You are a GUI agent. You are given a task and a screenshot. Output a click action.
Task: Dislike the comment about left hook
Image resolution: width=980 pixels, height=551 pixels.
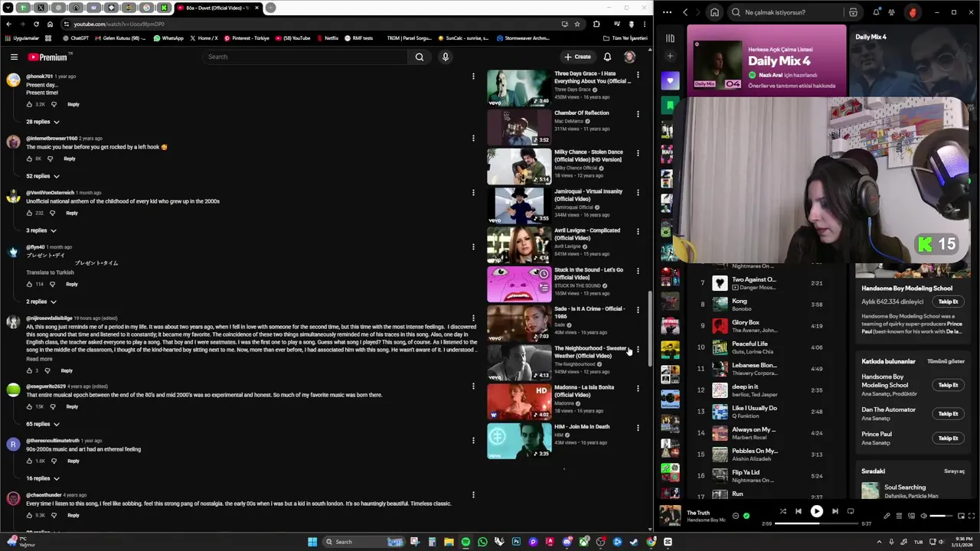50,158
